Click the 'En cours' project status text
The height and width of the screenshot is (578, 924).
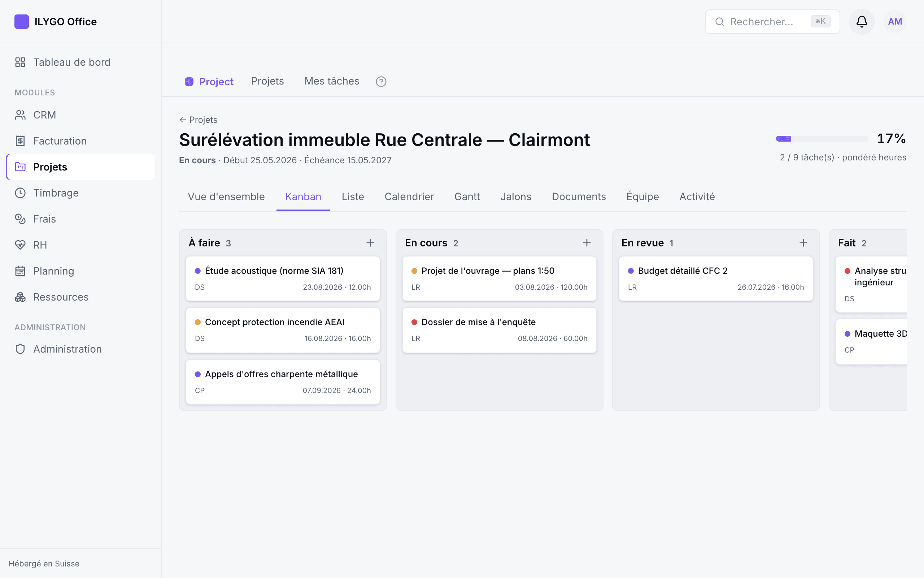tap(197, 160)
